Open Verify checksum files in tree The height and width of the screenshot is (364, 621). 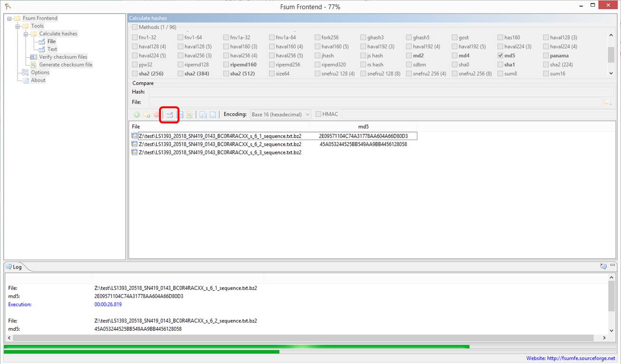63,57
